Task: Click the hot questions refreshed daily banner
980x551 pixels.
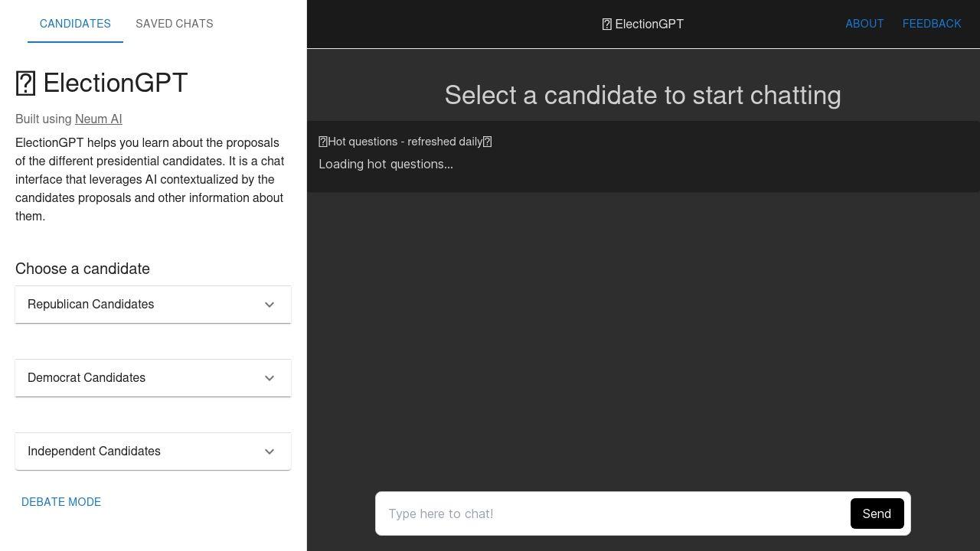Action: (x=406, y=142)
